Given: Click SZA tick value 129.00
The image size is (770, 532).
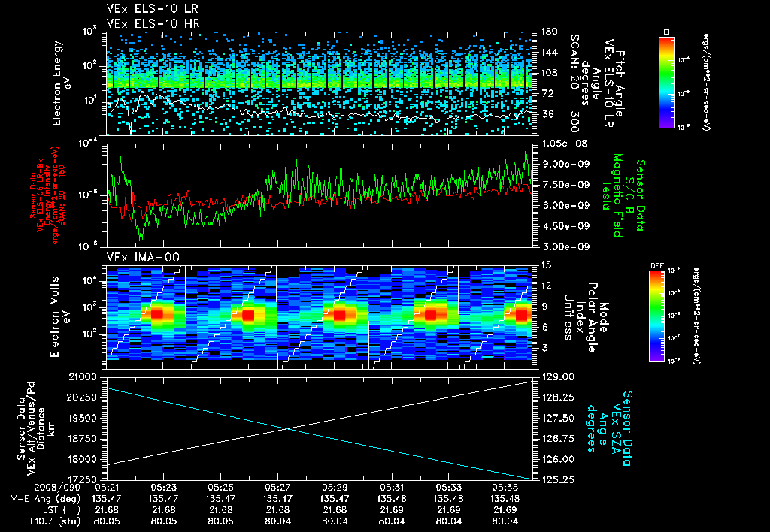Looking at the screenshot, I should (557, 377).
